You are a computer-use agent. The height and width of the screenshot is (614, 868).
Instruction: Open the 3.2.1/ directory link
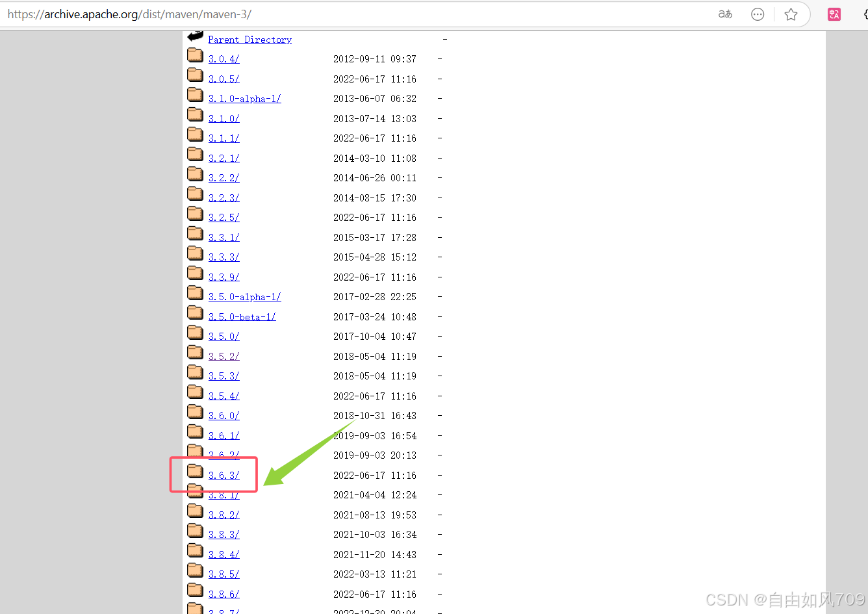[x=224, y=159]
